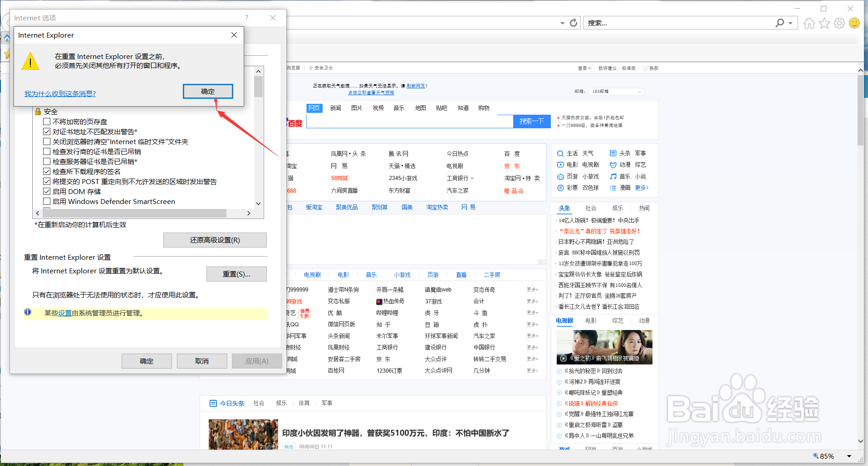Image resolution: width=868 pixels, height=466 pixels.
Task: Click the 今日头条 section icon
Action: click(x=213, y=403)
